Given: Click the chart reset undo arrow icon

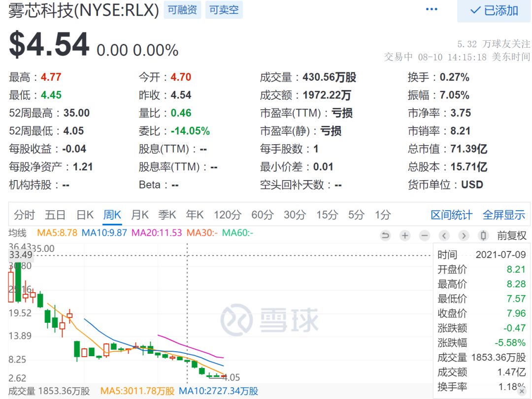Looking at the screenshot, I should (x=385, y=235).
